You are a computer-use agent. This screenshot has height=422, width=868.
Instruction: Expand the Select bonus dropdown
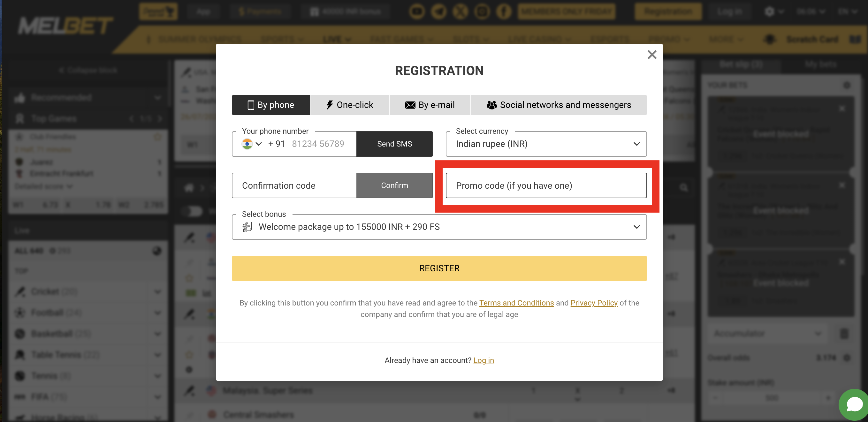636,227
